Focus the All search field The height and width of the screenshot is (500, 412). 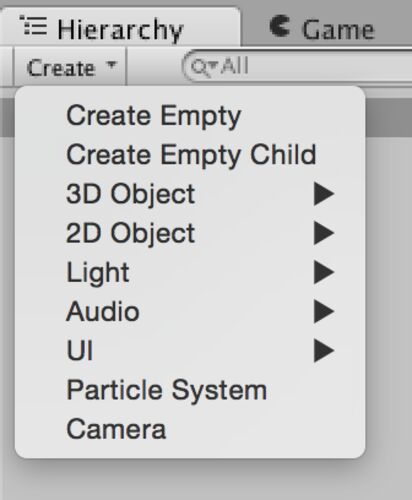tap(298, 66)
